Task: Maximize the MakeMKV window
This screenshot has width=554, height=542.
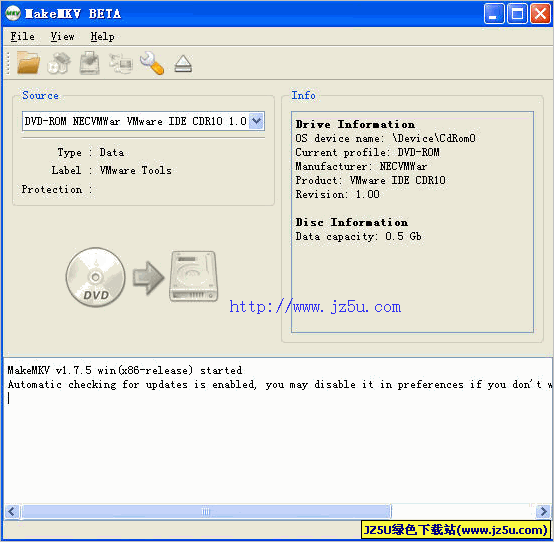Action: [517, 14]
